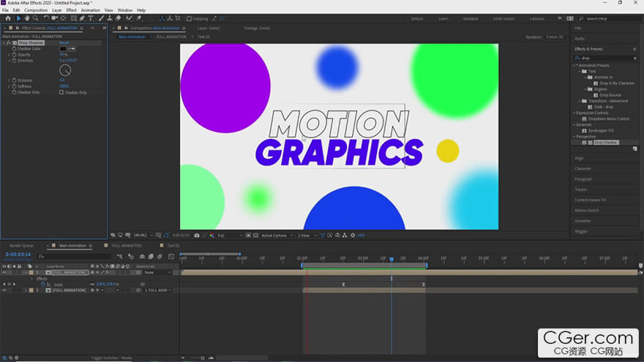
Task: Open the Active Camera dropdown
Action: [277, 235]
